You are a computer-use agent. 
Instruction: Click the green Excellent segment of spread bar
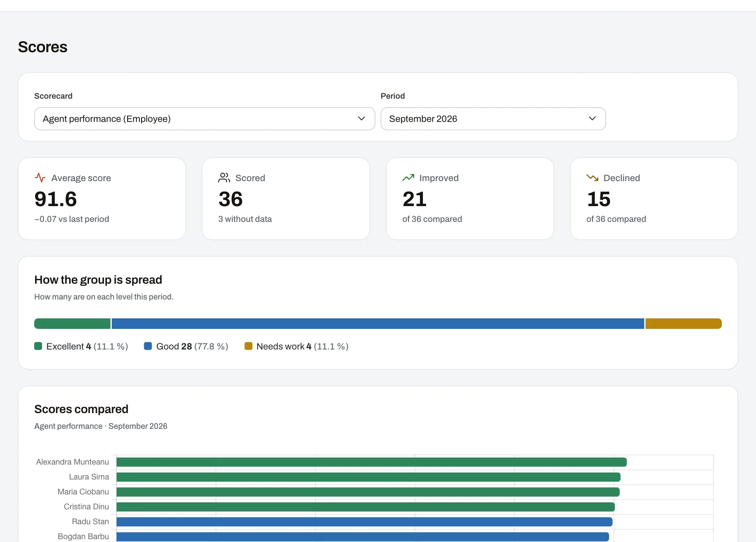72,324
